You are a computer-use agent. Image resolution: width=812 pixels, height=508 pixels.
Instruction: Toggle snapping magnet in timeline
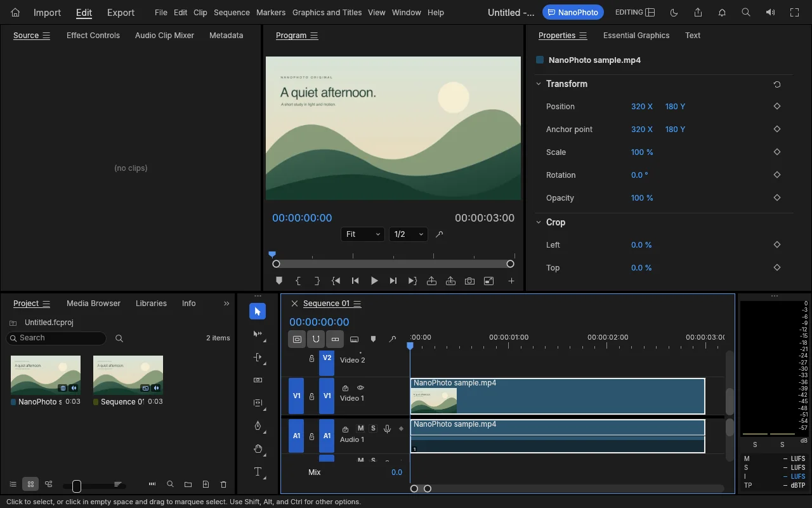point(316,340)
